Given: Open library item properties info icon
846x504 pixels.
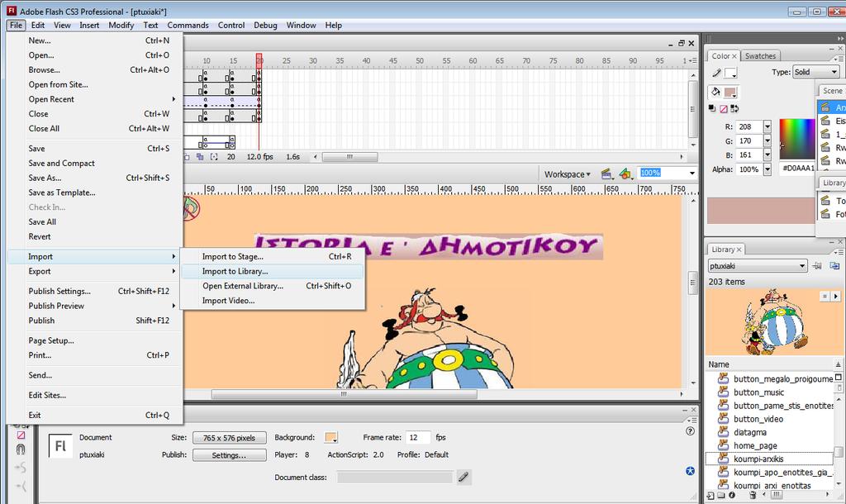Looking at the screenshot, I should 732,495.
